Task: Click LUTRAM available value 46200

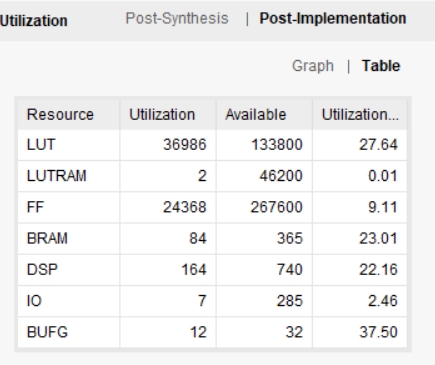Action: (281, 176)
